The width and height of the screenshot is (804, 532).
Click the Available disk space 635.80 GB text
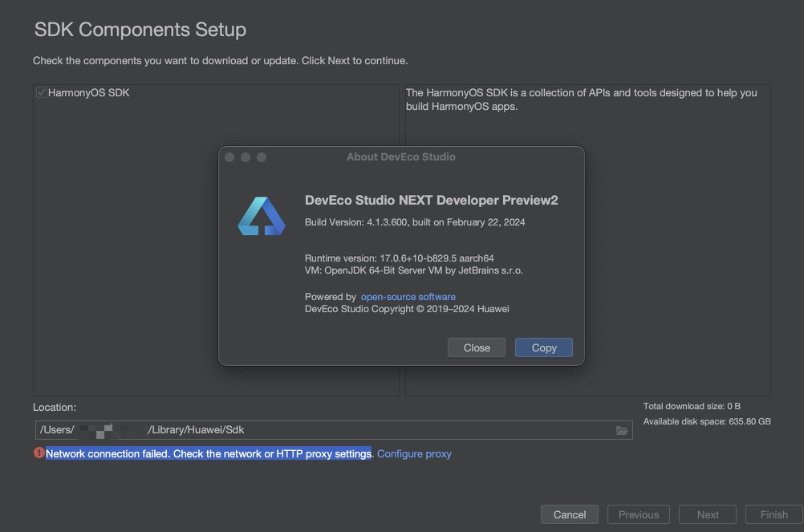[x=707, y=421]
